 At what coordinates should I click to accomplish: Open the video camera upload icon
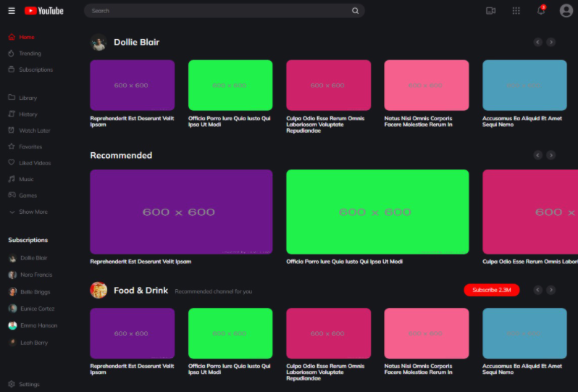(490, 11)
